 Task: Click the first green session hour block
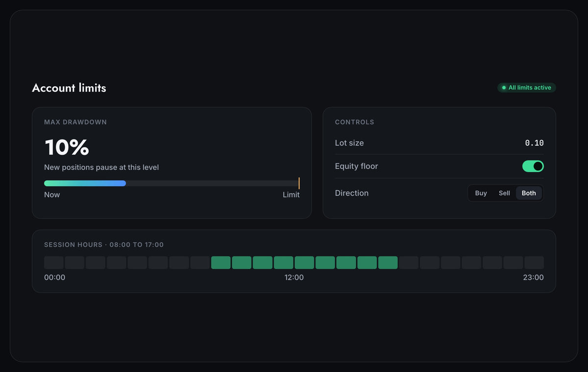221,262
